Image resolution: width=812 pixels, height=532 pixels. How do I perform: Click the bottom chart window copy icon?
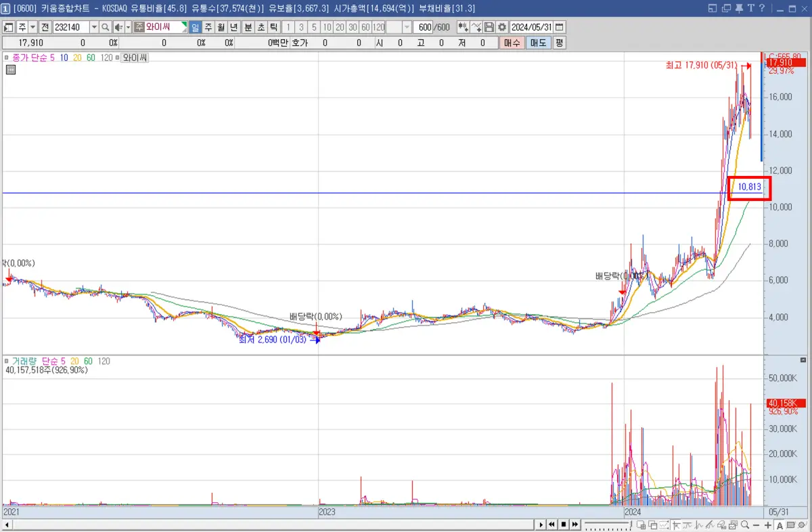652,525
